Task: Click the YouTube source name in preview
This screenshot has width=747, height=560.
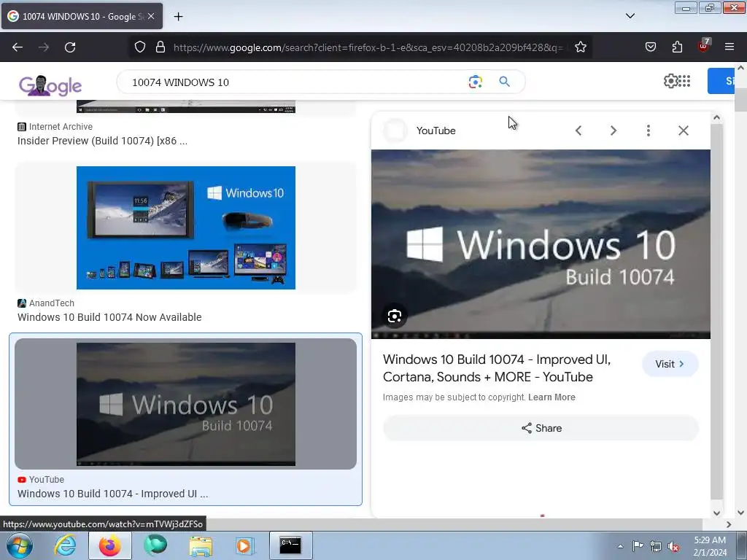Action: coord(436,131)
